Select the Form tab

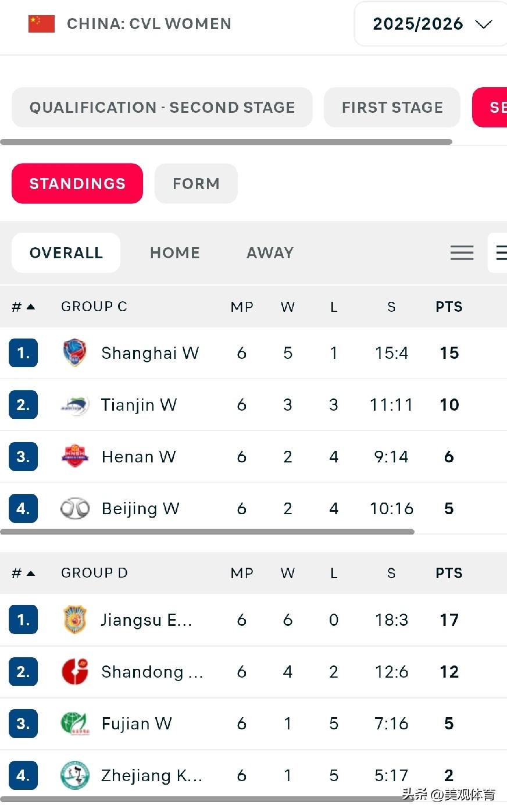point(196,183)
